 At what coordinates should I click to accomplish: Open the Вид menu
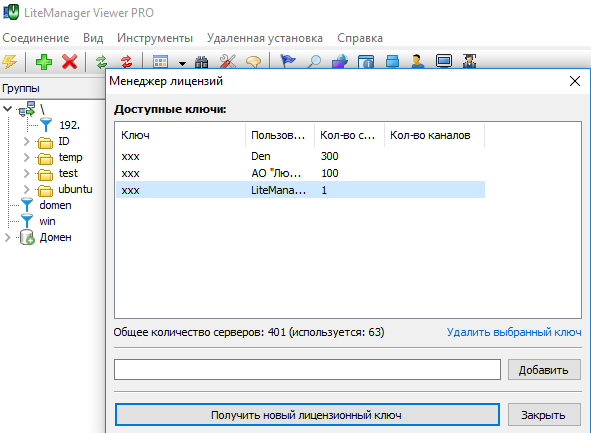(x=93, y=38)
